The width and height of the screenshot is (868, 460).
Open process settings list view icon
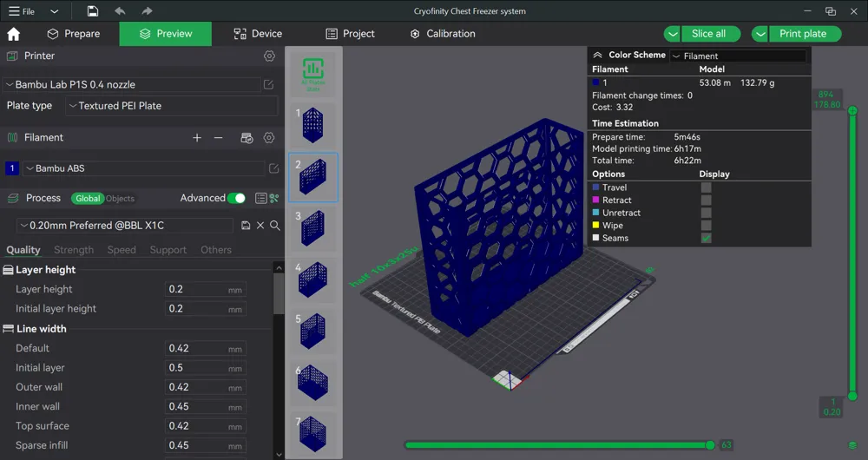pos(260,198)
